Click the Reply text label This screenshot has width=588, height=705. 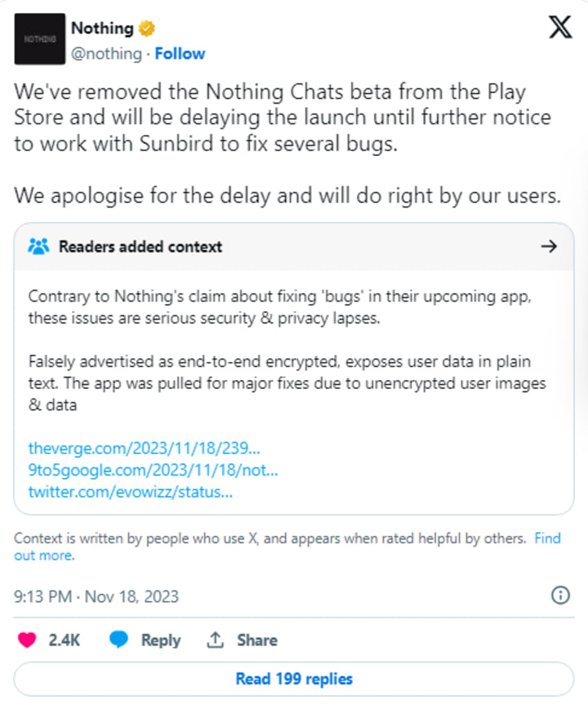[161, 640]
